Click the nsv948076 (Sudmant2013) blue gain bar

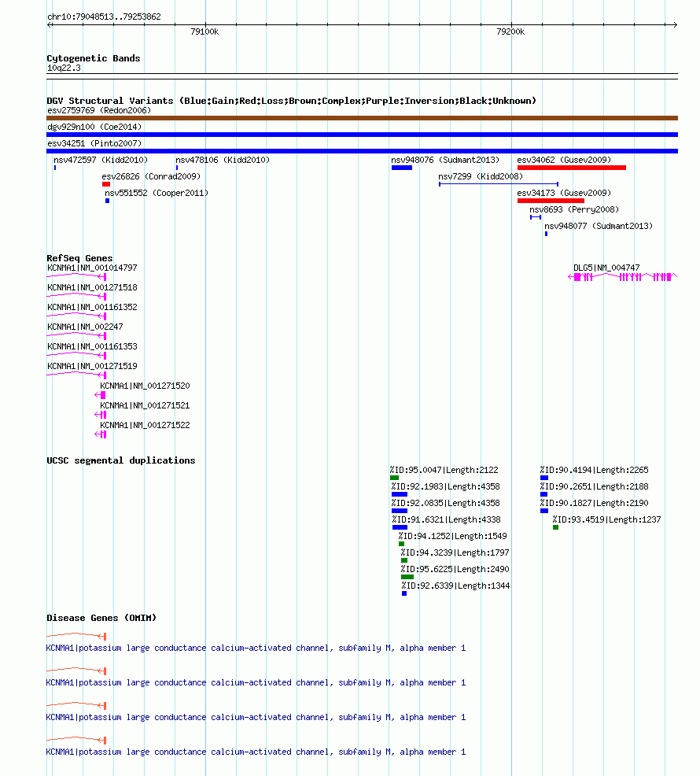[x=402, y=168]
